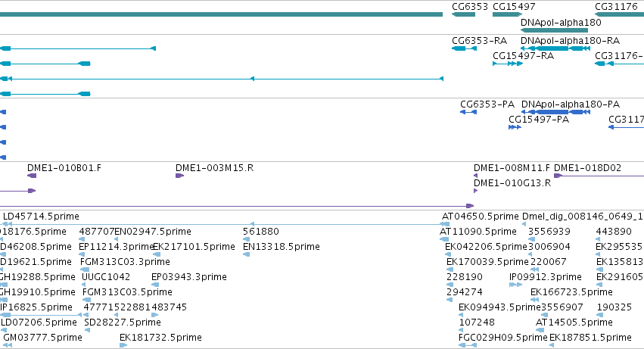This screenshot has height=349, width=644.
Task: Click the Dmel_dig_008146_0649_1 label
Action: point(583,217)
